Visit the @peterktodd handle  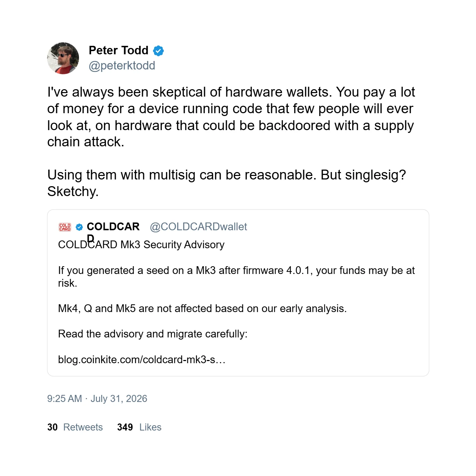point(122,66)
